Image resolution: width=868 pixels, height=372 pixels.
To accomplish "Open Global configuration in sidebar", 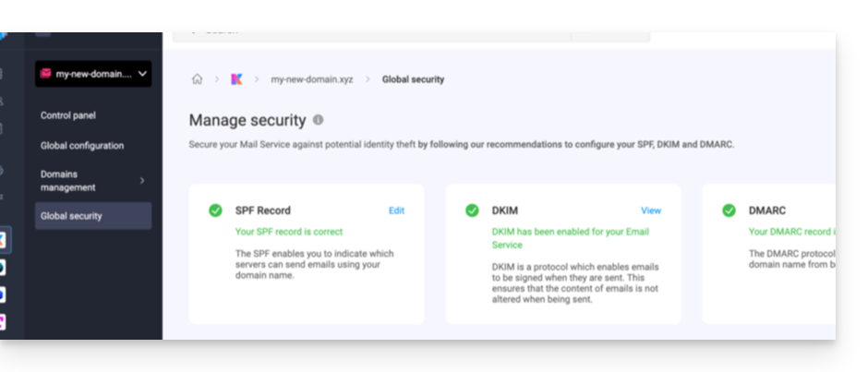I will click(x=82, y=146).
